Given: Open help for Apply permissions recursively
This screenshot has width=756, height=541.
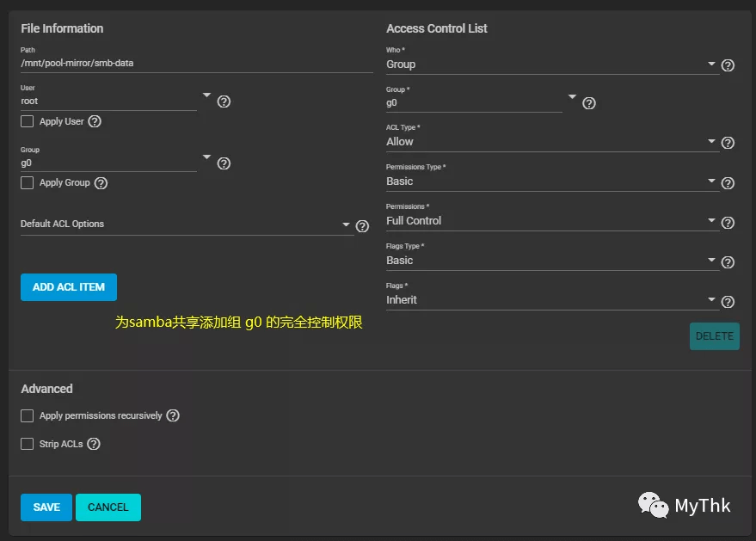Looking at the screenshot, I should (x=173, y=415).
